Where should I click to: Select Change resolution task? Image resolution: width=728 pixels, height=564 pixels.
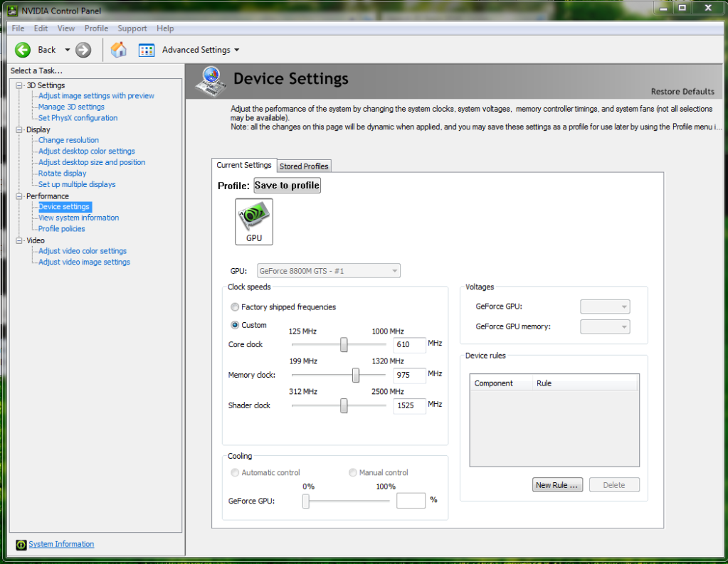[x=68, y=140]
